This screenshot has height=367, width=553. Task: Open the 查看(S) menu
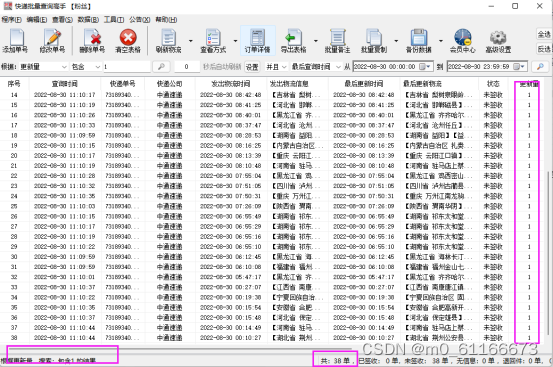[x=62, y=20]
